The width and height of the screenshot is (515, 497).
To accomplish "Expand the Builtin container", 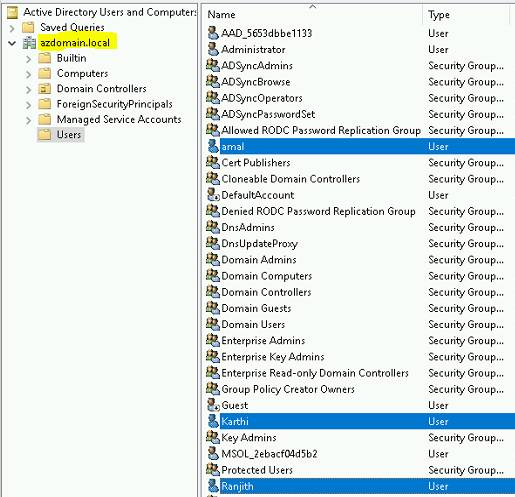I will point(29,59).
